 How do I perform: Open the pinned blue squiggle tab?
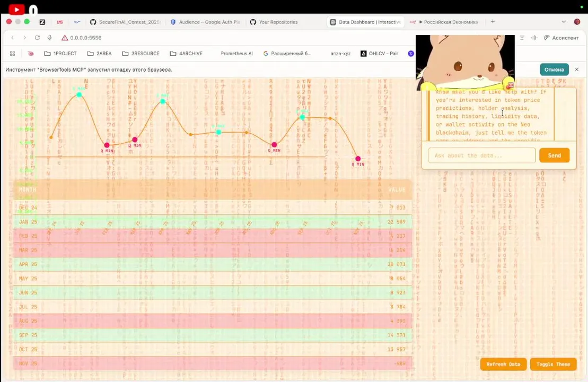[77, 22]
